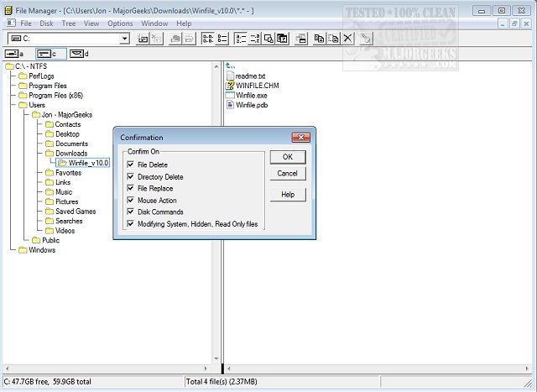537x392 pixels.
Task: Select the Downloads folder in tree
Action: tap(66, 153)
